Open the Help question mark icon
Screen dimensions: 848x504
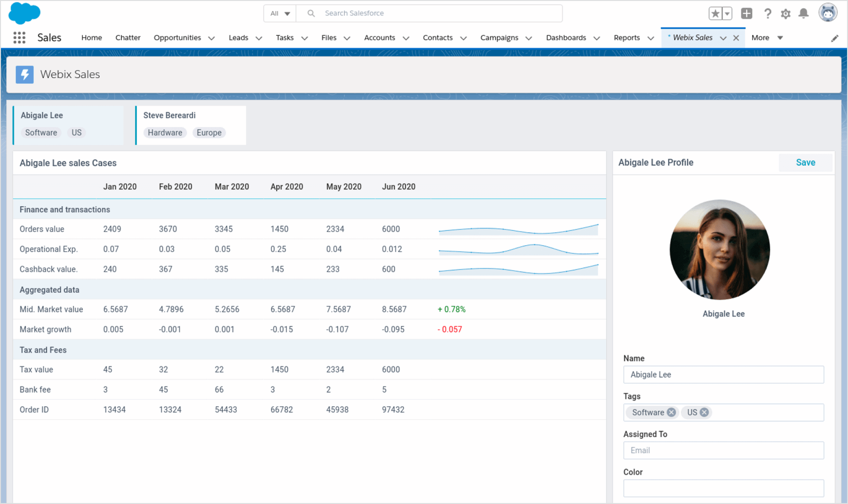coord(768,13)
